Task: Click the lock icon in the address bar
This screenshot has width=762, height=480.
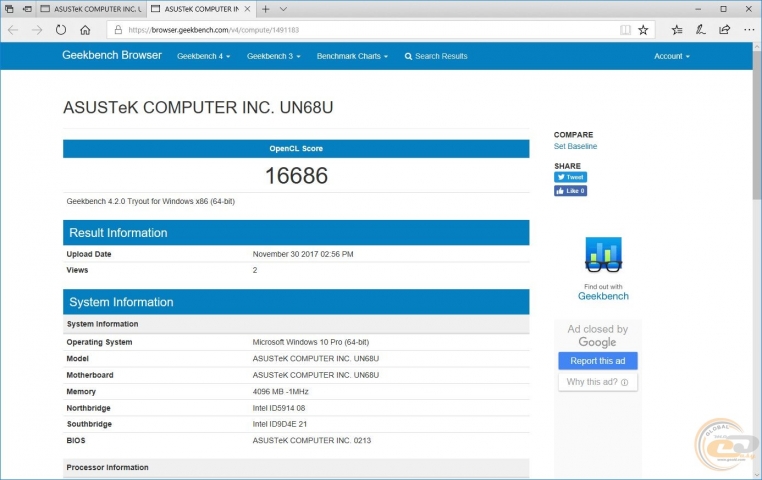Action: 118,30
